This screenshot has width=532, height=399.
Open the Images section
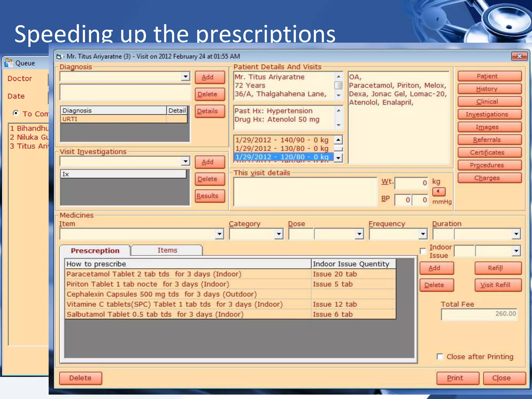coord(490,127)
